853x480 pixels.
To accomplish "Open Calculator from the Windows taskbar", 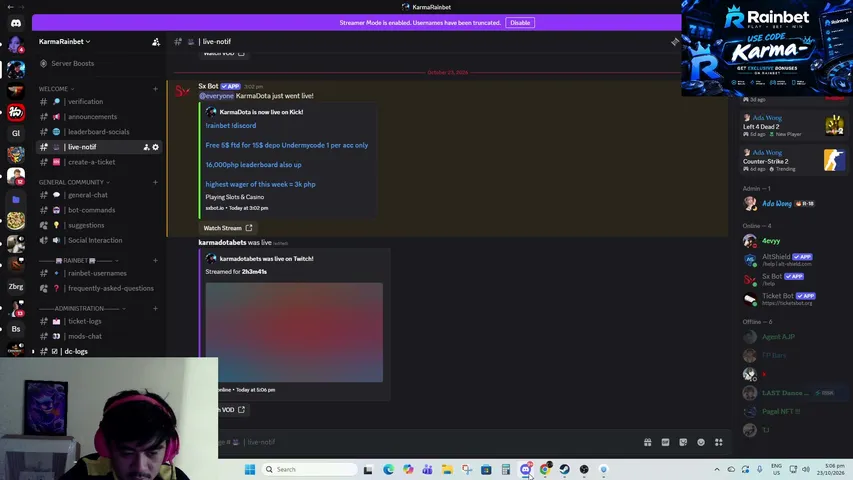I will [x=505, y=469].
